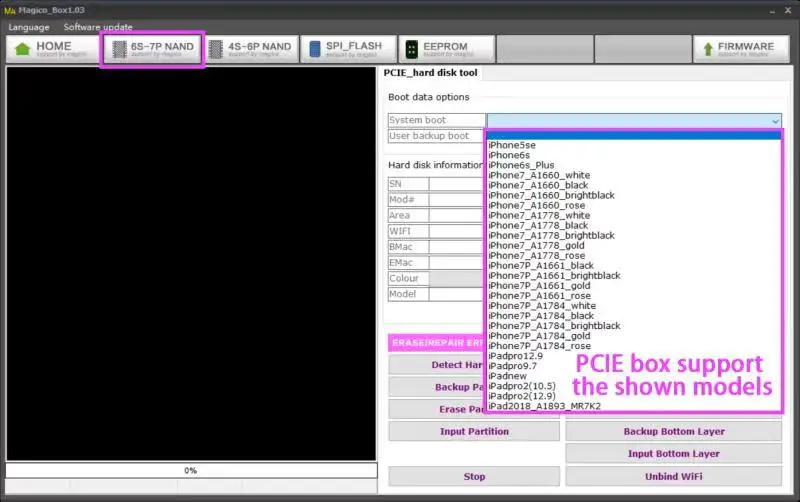Click the black log output area
The image size is (800, 502).
click(x=191, y=264)
